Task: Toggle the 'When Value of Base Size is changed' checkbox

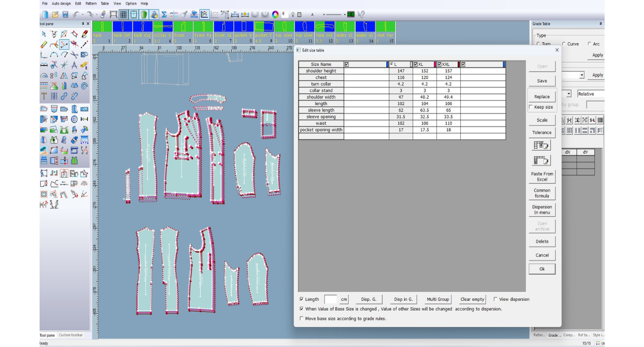Action: [302, 309]
